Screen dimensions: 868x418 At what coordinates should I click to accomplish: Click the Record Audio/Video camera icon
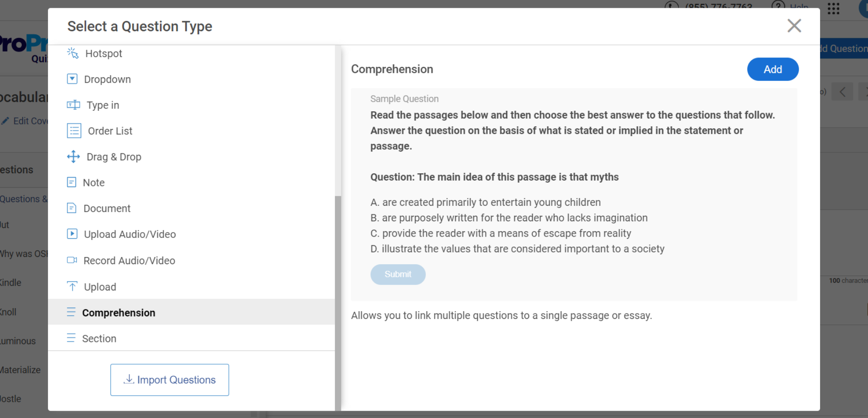click(x=72, y=260)
